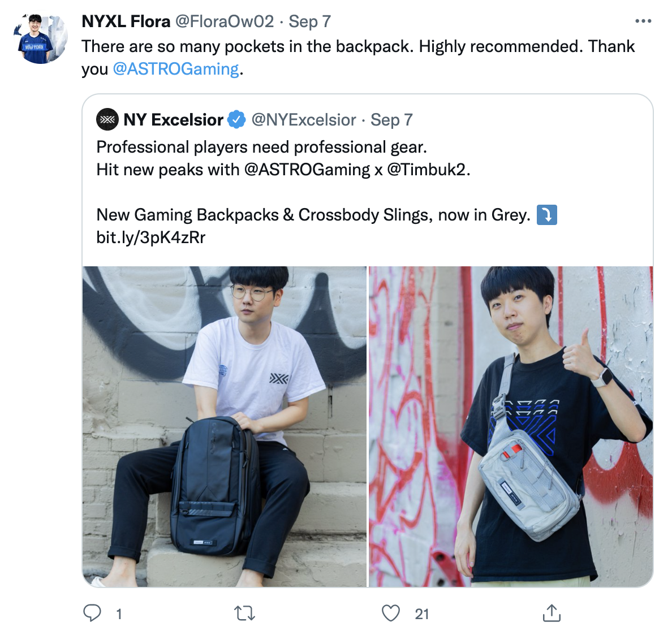Open the bit.ly/3pK4zRr link

[x=151, y=237]
